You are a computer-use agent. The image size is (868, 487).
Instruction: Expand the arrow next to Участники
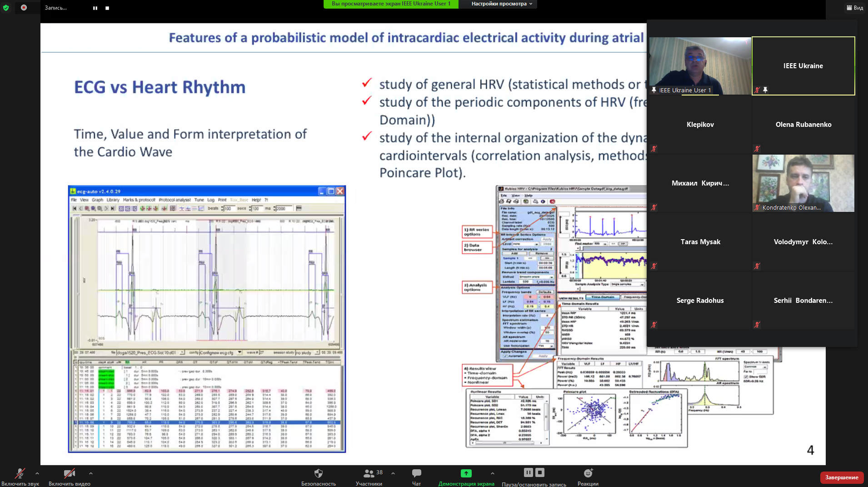click(x=393, y=473)
